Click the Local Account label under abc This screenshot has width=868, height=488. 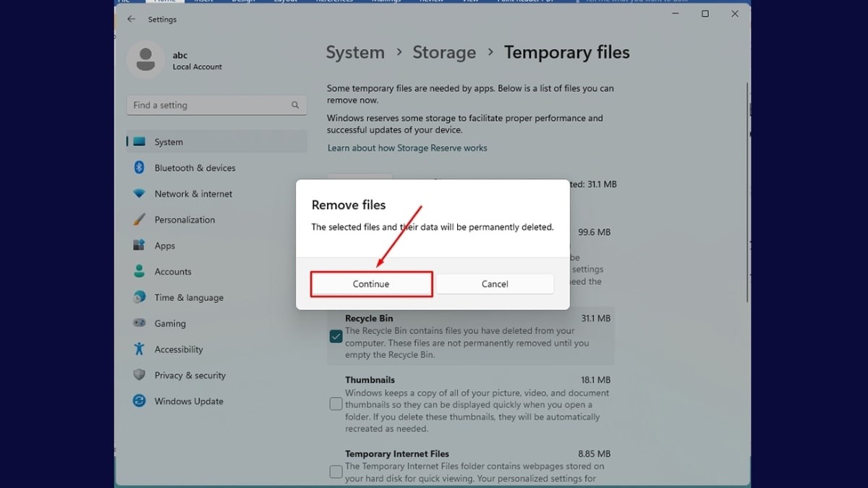pos(197,67)
